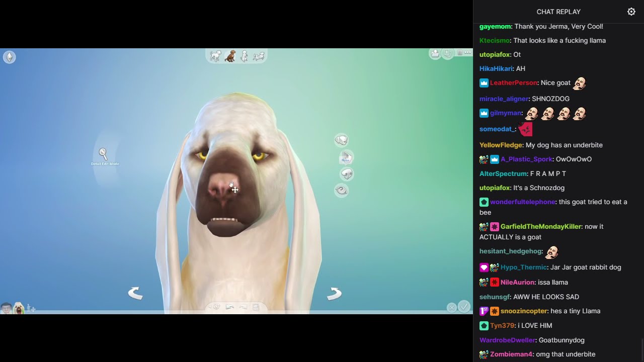Click username gayemom in chat
This screenshot has height=362, width=644.
pos(496,26)
